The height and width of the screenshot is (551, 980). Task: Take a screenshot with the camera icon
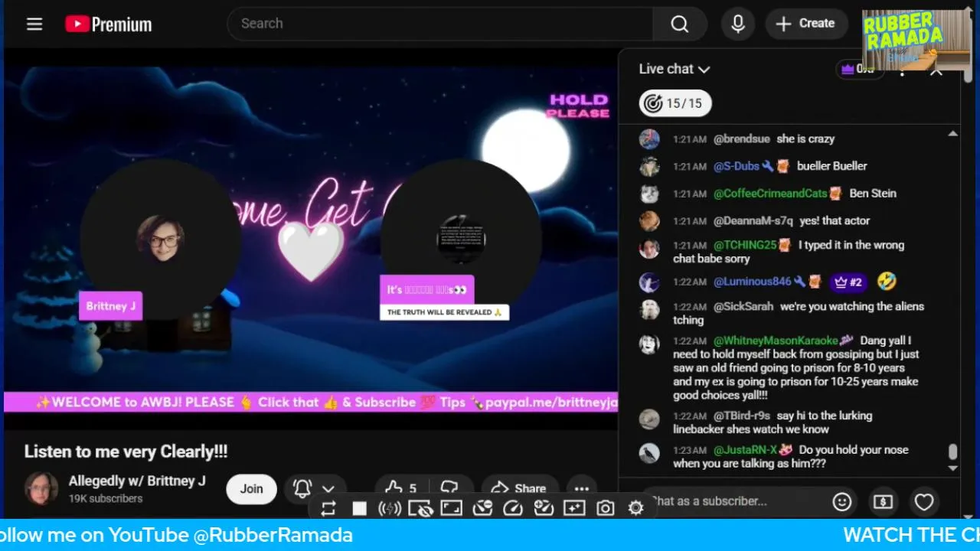coord(605,508)
